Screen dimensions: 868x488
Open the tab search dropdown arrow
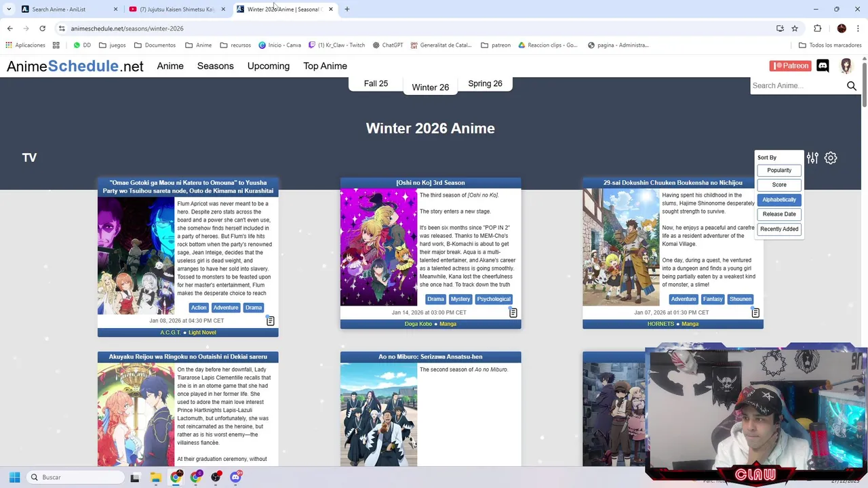coord(9,9)
